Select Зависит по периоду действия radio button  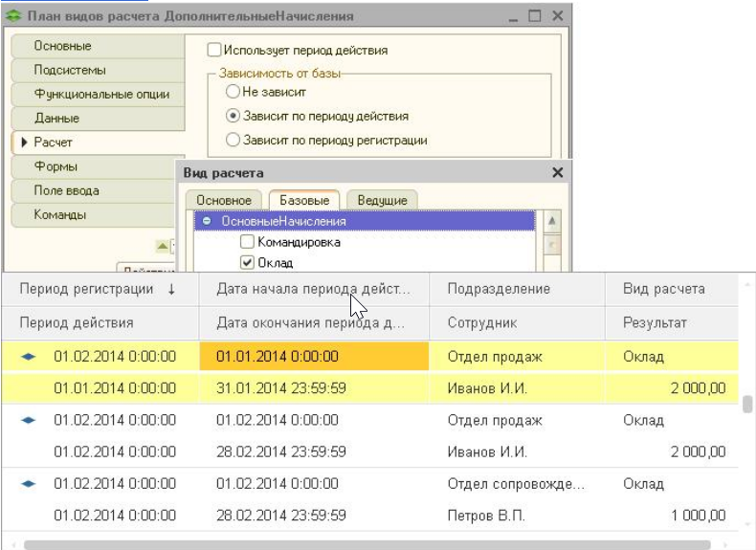point(233,116)
